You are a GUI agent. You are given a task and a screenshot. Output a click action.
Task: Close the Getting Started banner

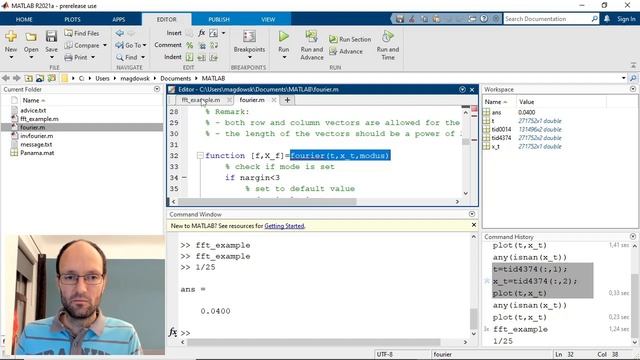(x=473, y=225)
